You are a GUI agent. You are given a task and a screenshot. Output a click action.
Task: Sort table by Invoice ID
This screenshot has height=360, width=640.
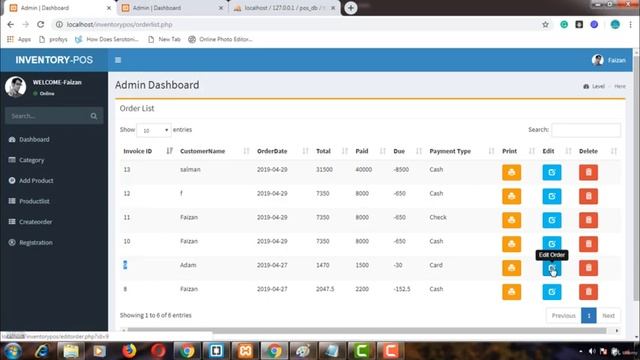tap(147, 151)
